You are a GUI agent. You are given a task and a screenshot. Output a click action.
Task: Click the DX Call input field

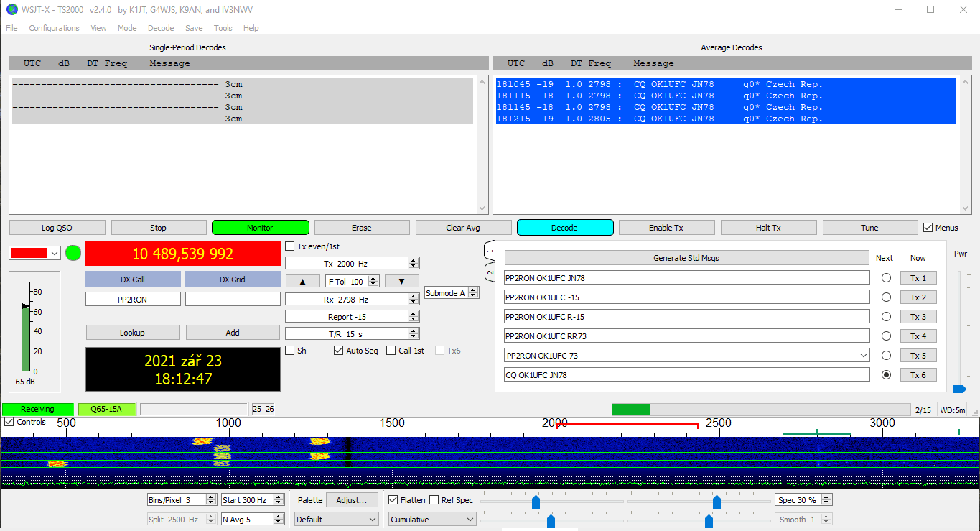[x=133, y=299]
